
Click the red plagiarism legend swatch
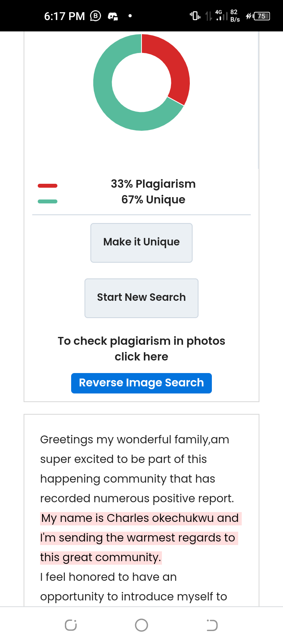click(48, 185)
